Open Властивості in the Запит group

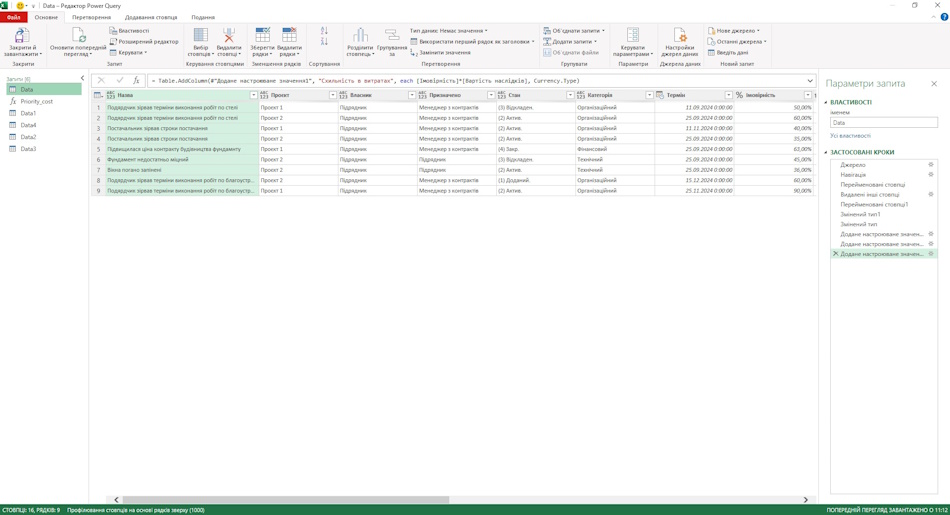[129, 30]
